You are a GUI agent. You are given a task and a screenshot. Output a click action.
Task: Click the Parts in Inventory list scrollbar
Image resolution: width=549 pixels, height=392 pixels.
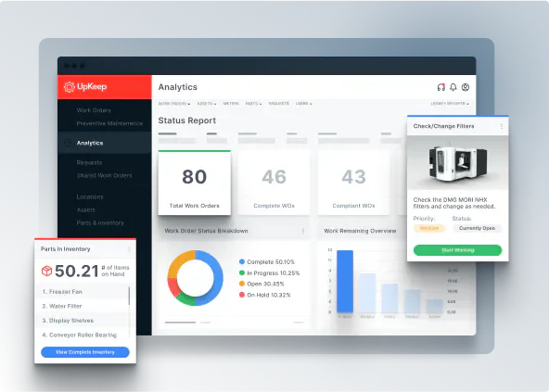(x=129, y=297)
